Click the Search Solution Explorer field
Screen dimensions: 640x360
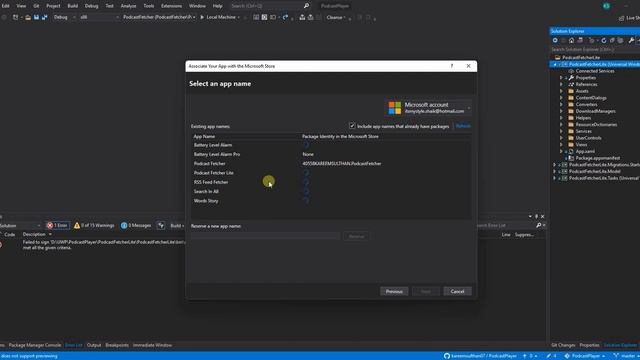(594, 49)
